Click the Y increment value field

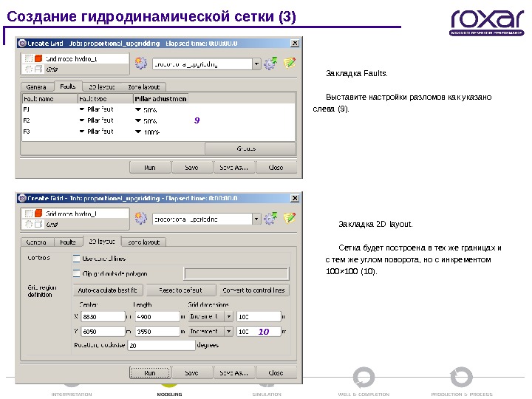(x=259, y=331)
